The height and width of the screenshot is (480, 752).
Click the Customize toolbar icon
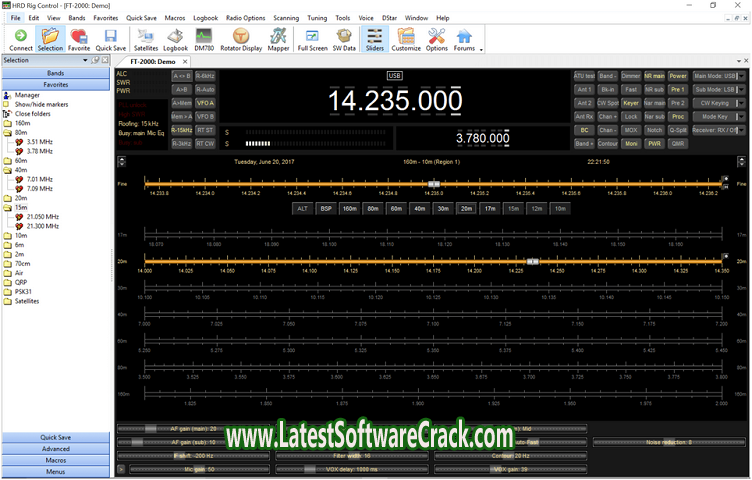click(406, 39)
